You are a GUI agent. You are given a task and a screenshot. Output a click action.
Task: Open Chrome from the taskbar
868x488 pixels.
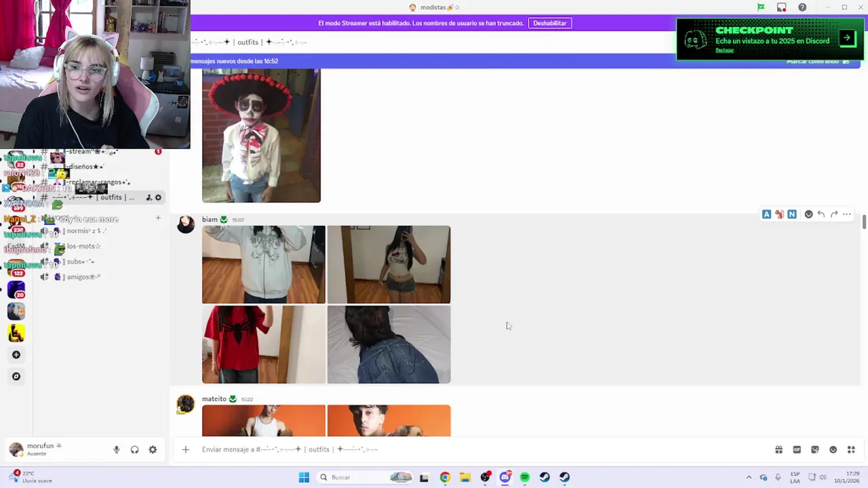tap(445, 477)
